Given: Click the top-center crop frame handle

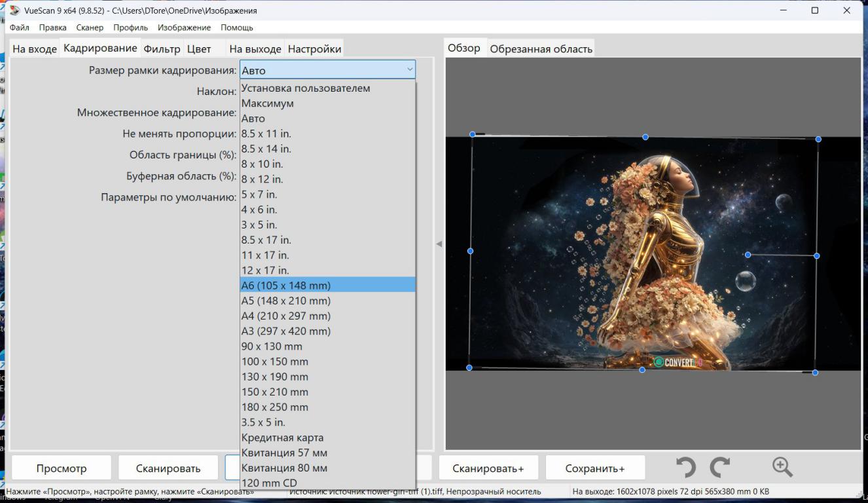Looking at the screenshot, I should click(645, 137).
